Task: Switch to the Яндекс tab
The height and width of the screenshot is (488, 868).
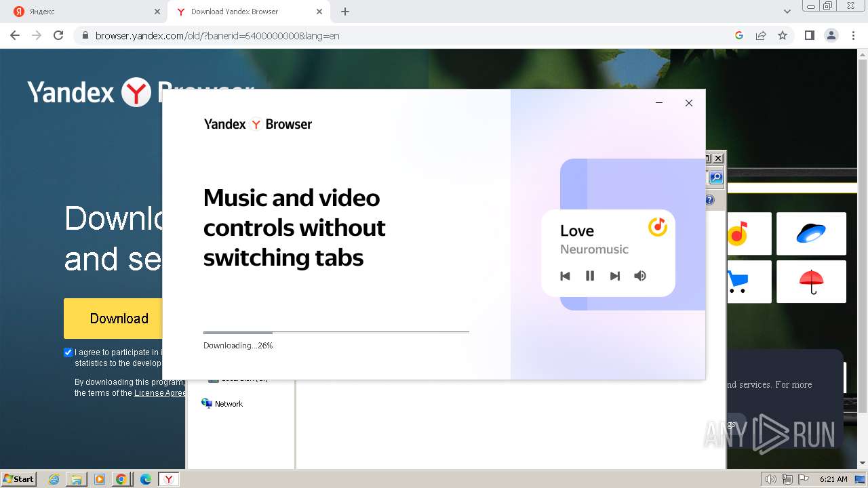Action: click(85, 12)
